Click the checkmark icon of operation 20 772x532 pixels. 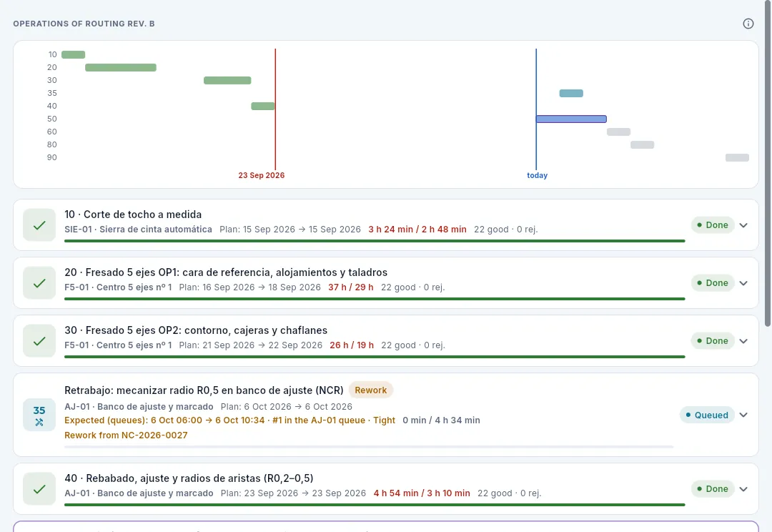coord(39,283)
